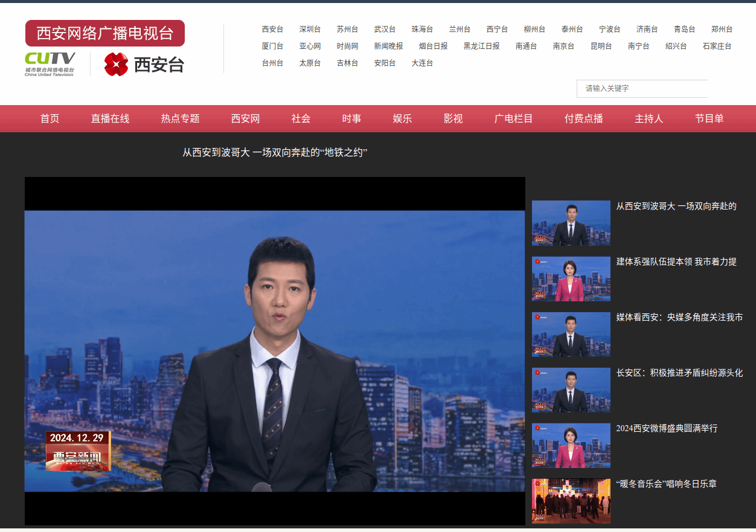Viewport: 756px width, 532px height.
Task: Click the 西安网络广播电视台 red banner
Action: point(104,33)
